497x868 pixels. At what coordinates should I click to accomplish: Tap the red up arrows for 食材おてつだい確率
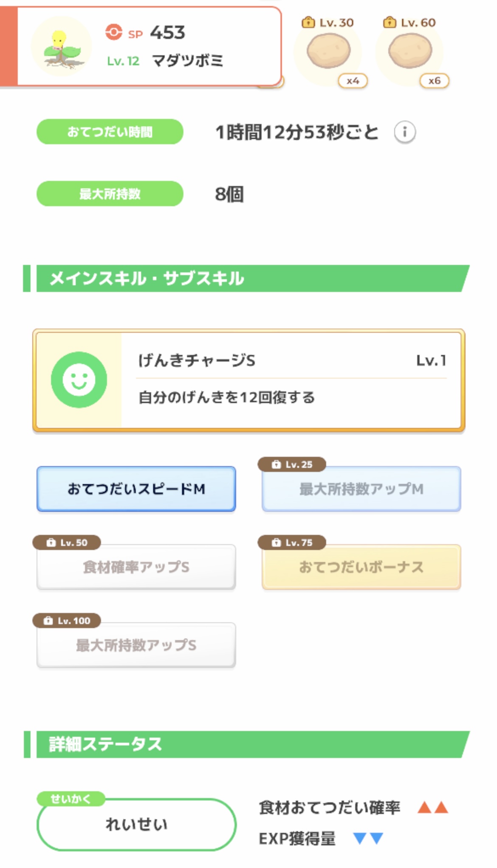pos(432,807)
